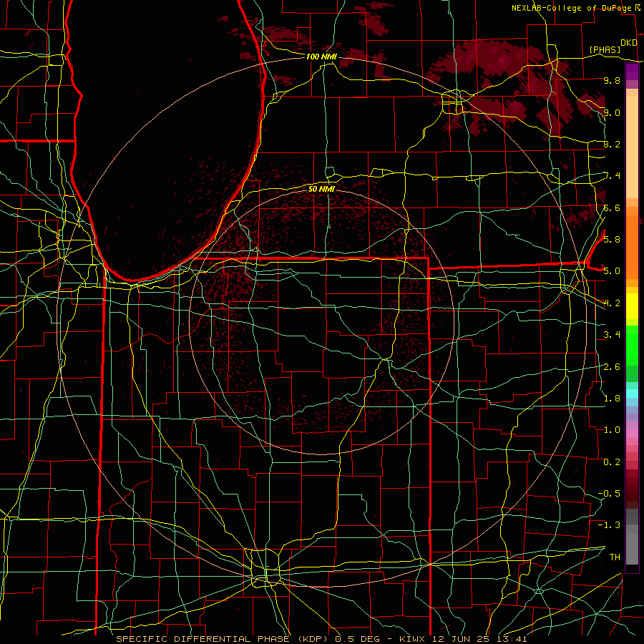Click the purple band at scale top
The height and width of the screenshot is (644, 644).
point(632,72)
